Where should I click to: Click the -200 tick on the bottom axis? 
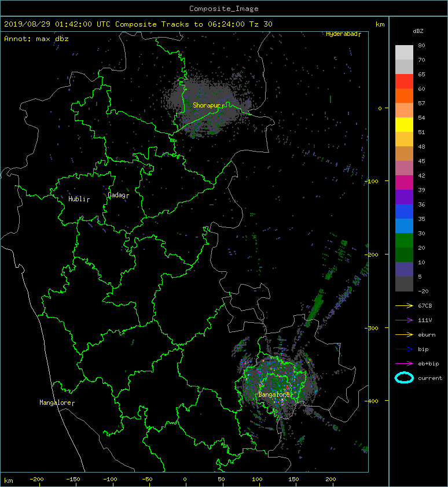click(36, 479)
